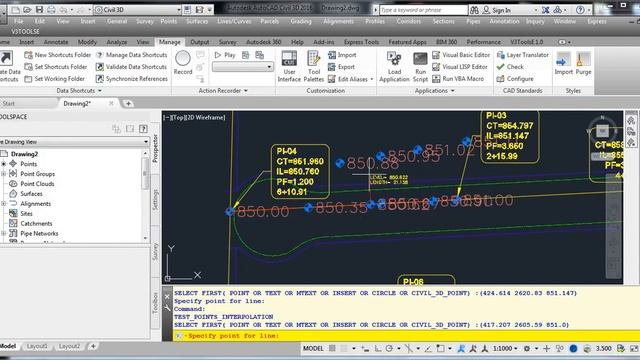Switch to the Settings toolspace tab
This screenshot has width=640, height=360.
tap(156, 200)
